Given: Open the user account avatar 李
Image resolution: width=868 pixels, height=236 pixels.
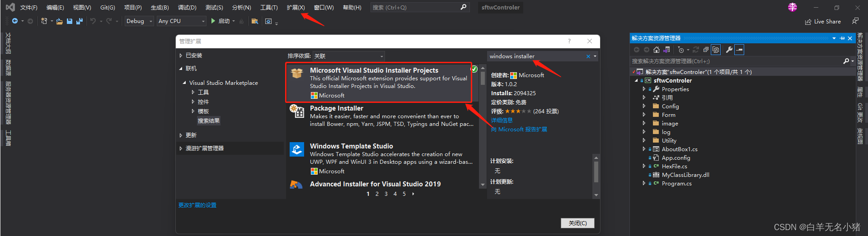Looking at the screenshot, I should (793, 7).
